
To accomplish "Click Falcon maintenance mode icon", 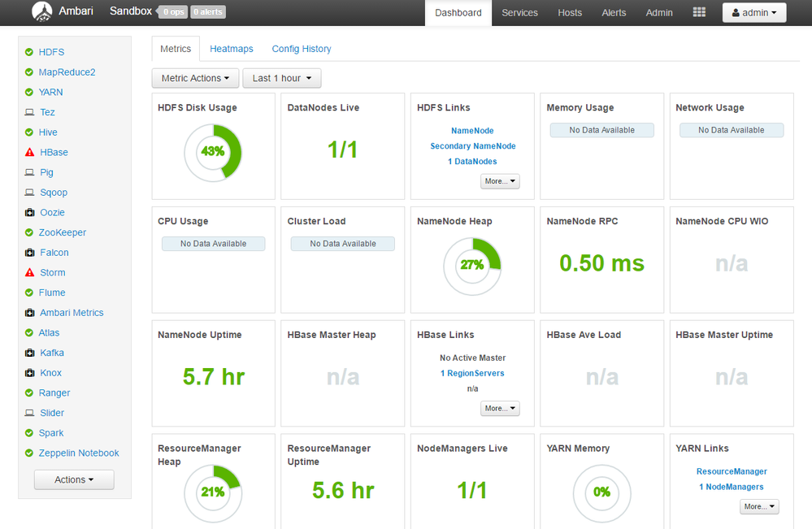I will (x=29, y=253).
